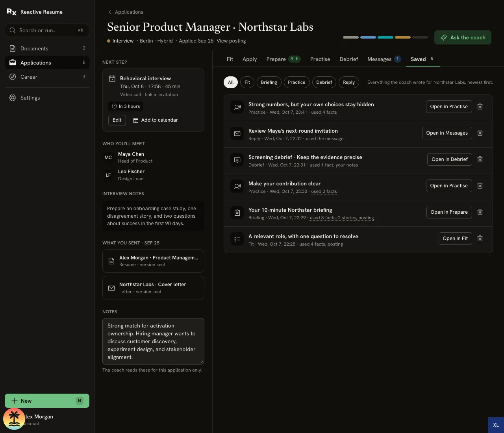Image resolution: width=504 pixels, height=433 pixels.
Task: Delete the "Your 10-minute Northstar briefing" item
Action: (x=480, y=212)
